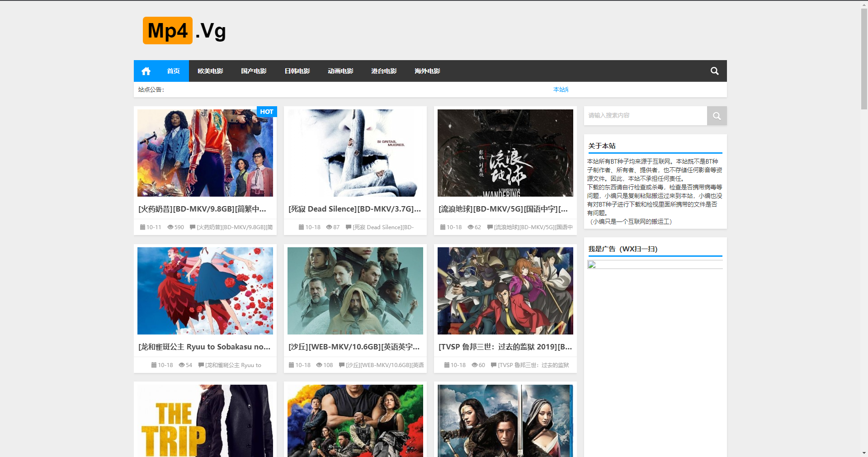Open the 死寂 Dead Silence poster thumbnail
This screenshot has height=457, width=868.
[355, 153]
